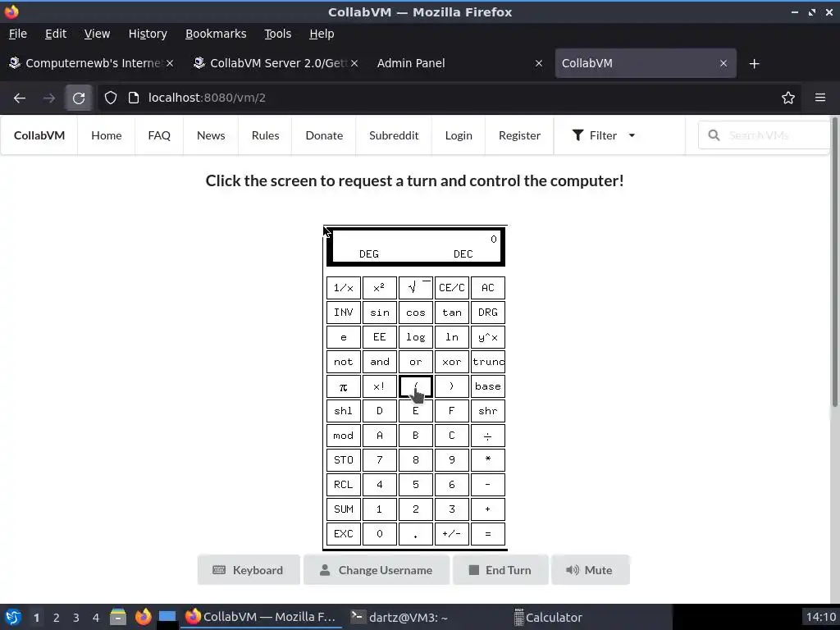Click the Firefox reload page icon
This screenshot has height=630, width=840.
pos(79,98)
